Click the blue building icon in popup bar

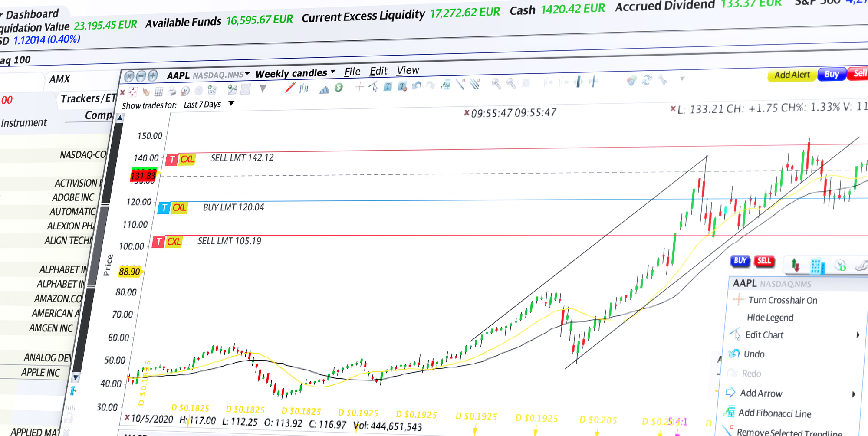click(818, 266)
